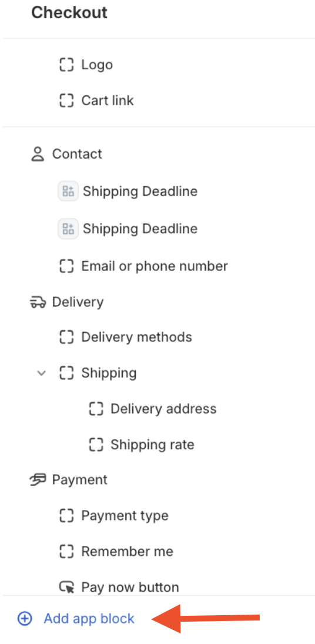Viewport: 315px width, 644px height.
Task: Click the dashed block icon next to Logo
Action: [66, 65]
